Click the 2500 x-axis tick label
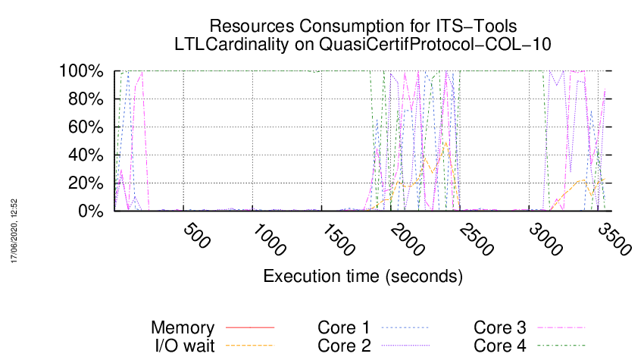This screenshot has width=644, height=360. [477, 239]
